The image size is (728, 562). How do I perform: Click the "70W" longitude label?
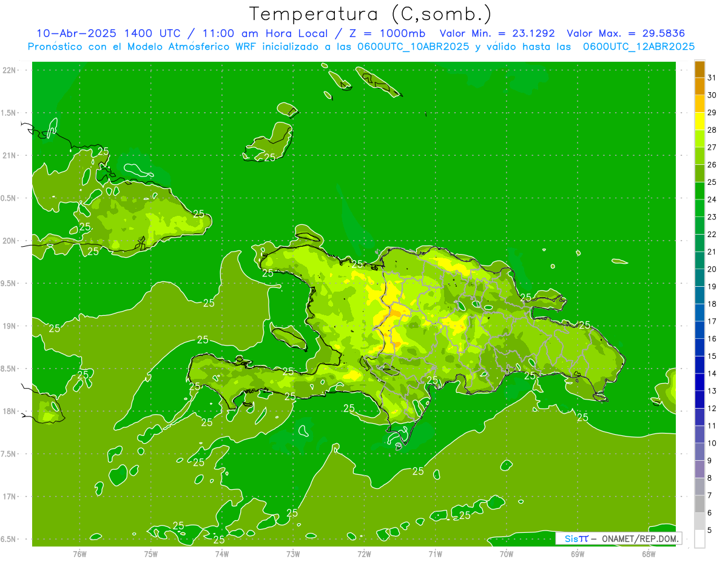(x=507, y=554)
